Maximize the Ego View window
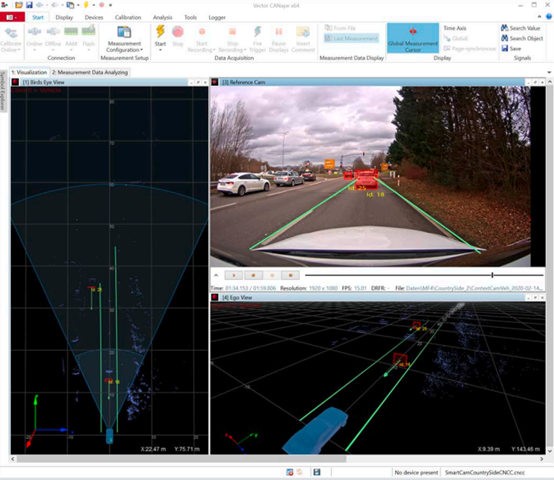Screen dimensions: 554x480 [x=535, y=298]
